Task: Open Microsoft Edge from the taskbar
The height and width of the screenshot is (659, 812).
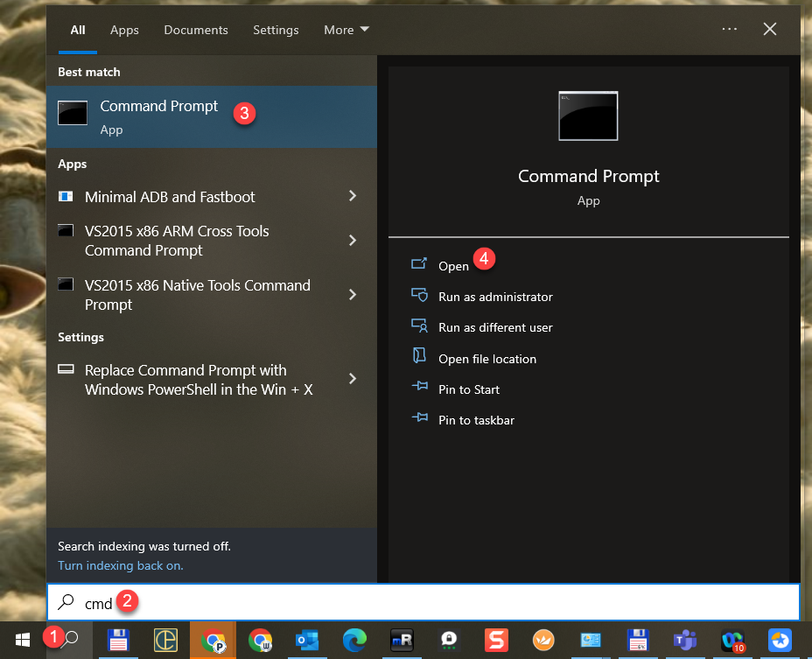Action: point(354,640)
